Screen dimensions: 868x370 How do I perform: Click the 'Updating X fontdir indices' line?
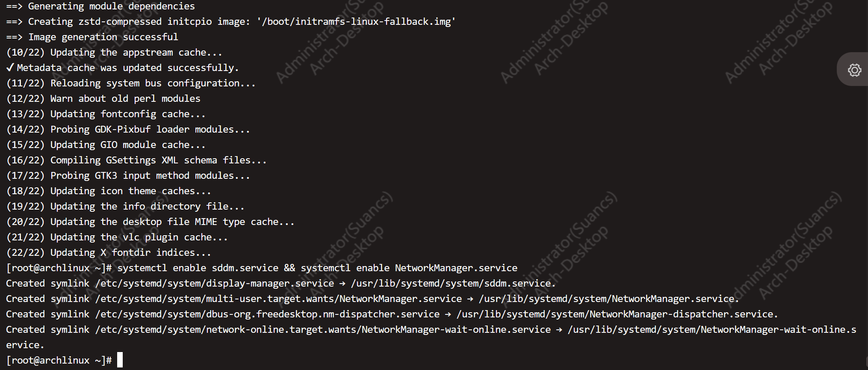pyautogui.click(x=109, y=253)
